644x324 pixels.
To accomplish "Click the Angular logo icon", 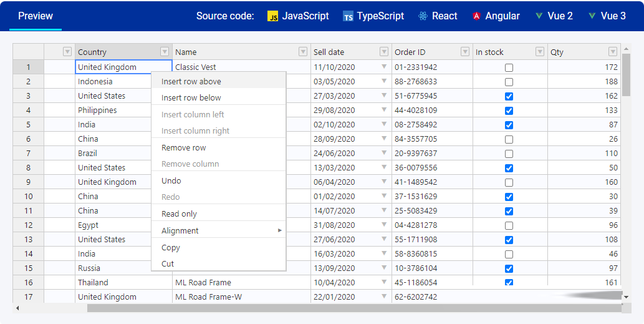I will tap(477, 16).
